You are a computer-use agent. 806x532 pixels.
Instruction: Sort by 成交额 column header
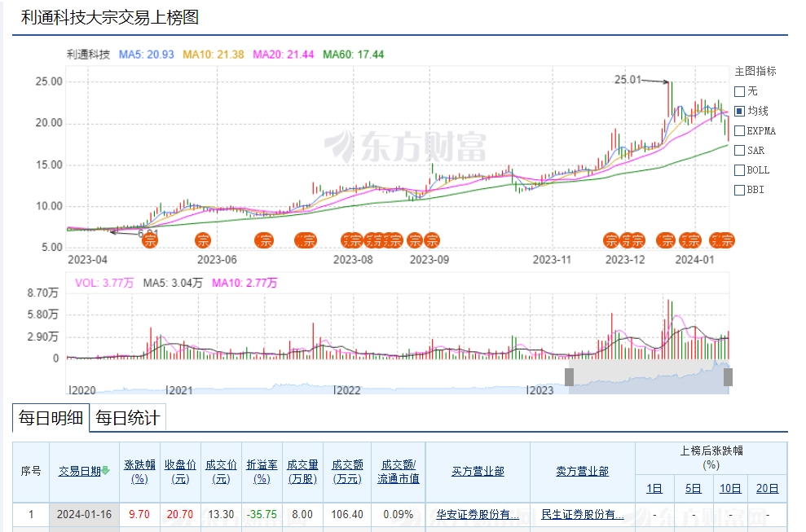coord(347,471)
